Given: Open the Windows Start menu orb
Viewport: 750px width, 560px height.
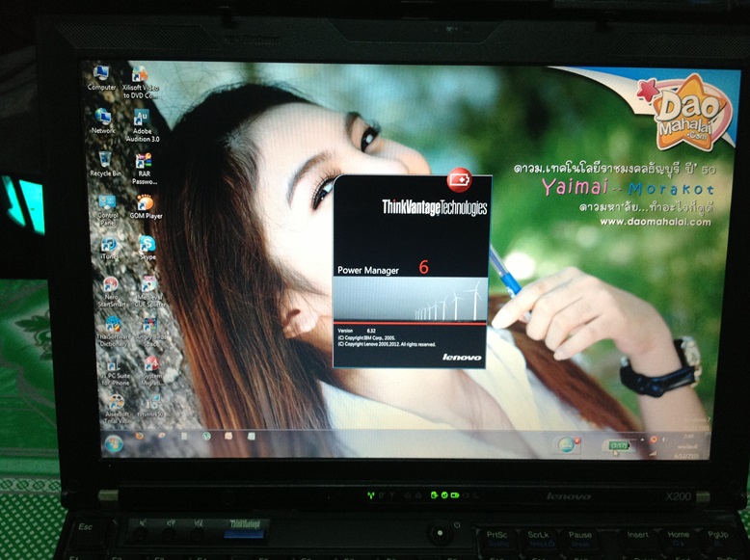Looking at the screenshot, I should click(x=114, y=444).
